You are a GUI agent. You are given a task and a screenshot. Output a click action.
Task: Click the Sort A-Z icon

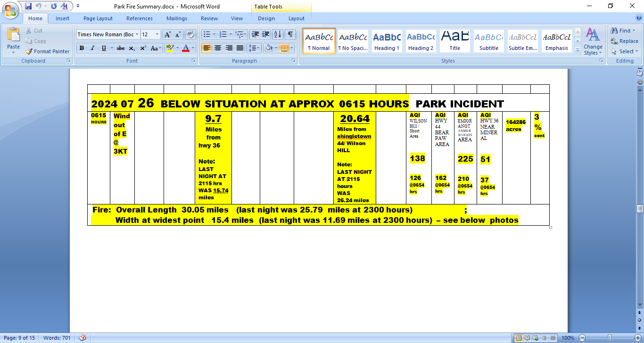(x=278, y=34)
